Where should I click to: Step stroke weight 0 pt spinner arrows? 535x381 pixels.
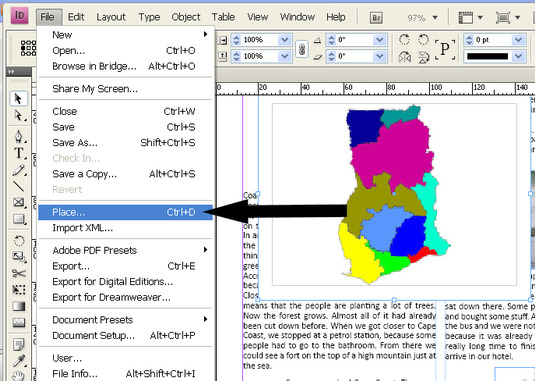(x=470, y=40)
